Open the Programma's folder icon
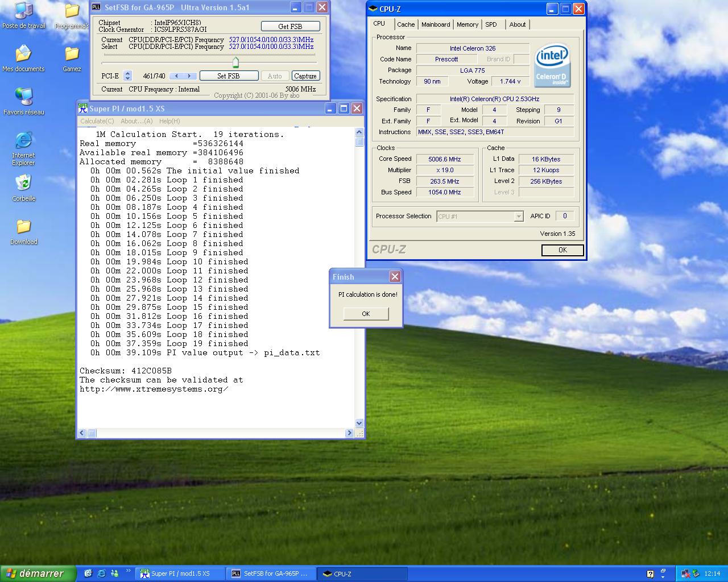This screenshot has height=582, width=728. [x=72, y=15]
